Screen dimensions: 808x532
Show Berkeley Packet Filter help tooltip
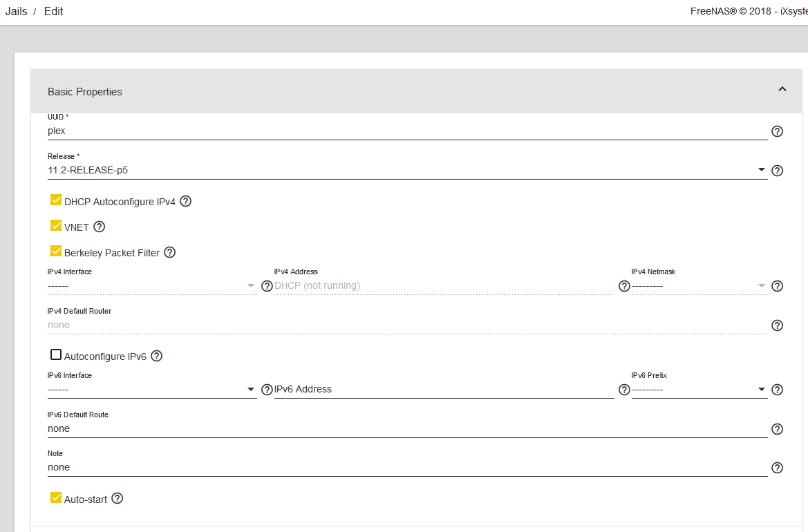click(x=169, y=252)
